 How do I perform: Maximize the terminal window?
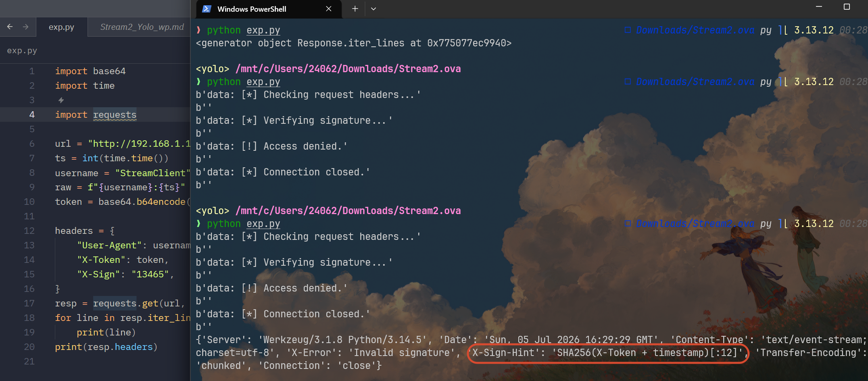(x=847, y=7)
